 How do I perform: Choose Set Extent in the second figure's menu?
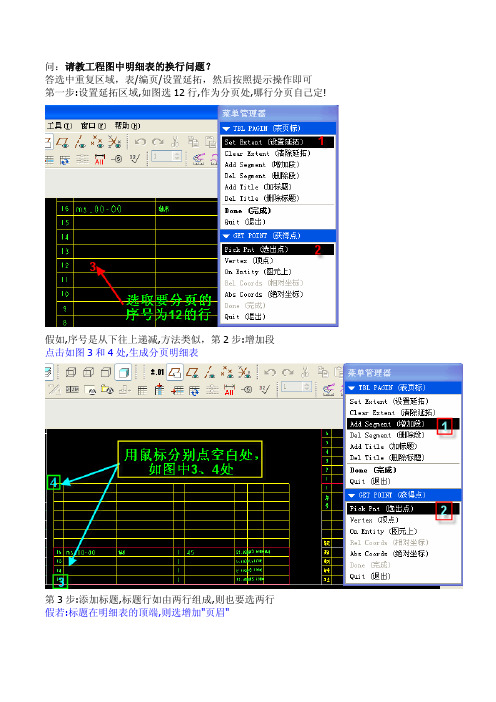[389, 401]
